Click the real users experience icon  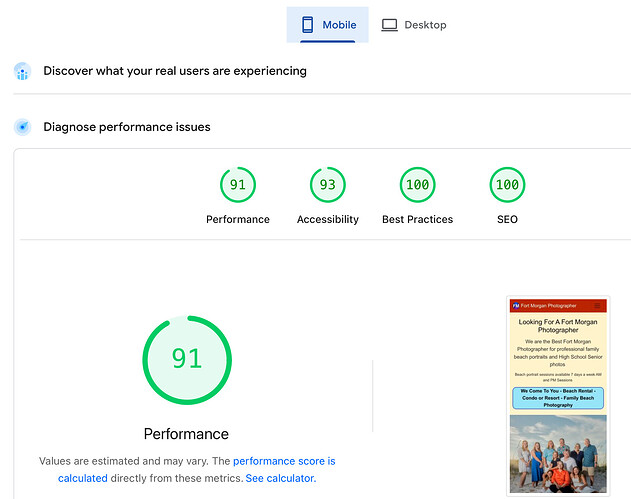click(23, 71)
